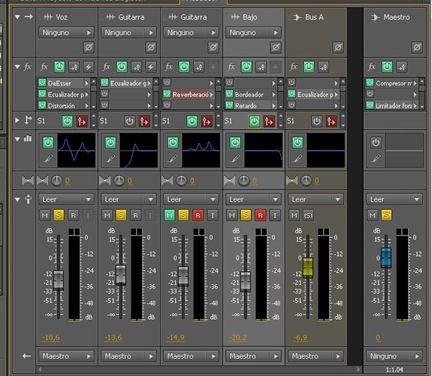Open Maestro output dropdown showing Ninguno
The image size is (432, 376).
[394, 356]
